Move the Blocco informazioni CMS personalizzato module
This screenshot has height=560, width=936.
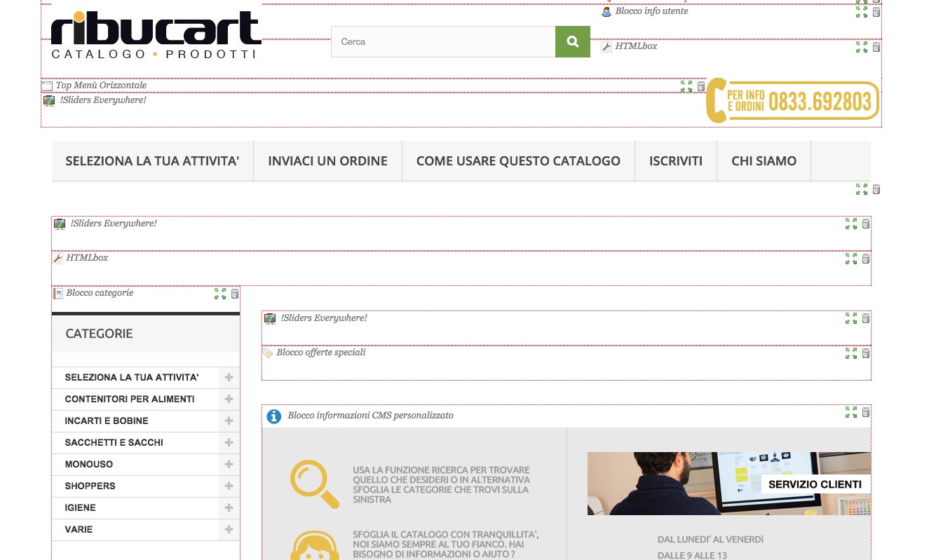(851, 412)
